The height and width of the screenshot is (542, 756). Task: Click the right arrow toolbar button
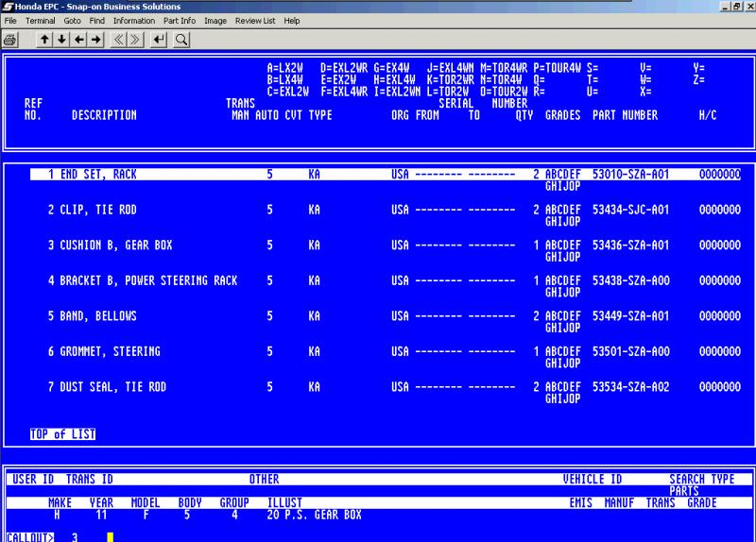pyautogui.click(x=97, y=40)
